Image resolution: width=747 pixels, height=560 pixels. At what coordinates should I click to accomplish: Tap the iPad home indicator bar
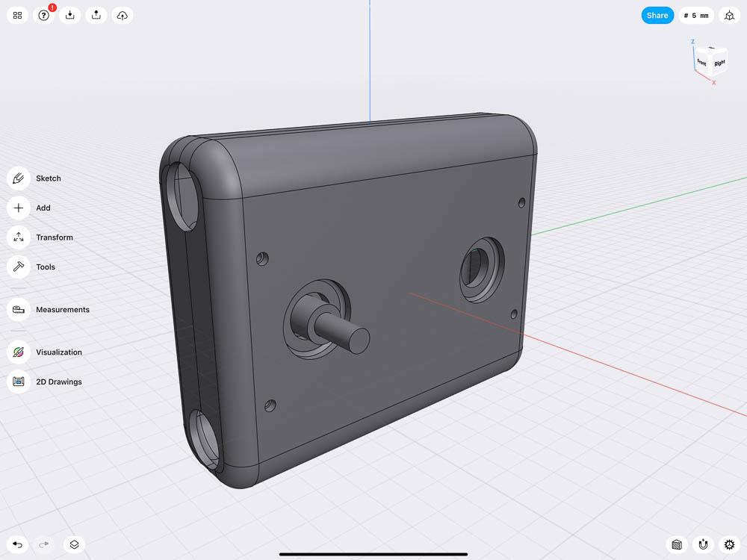(x=373, y=554)
